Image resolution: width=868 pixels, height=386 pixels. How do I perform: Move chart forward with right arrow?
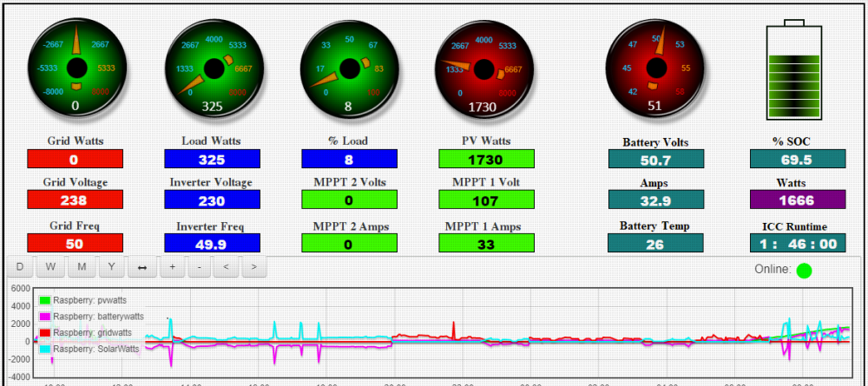(253, 266)
